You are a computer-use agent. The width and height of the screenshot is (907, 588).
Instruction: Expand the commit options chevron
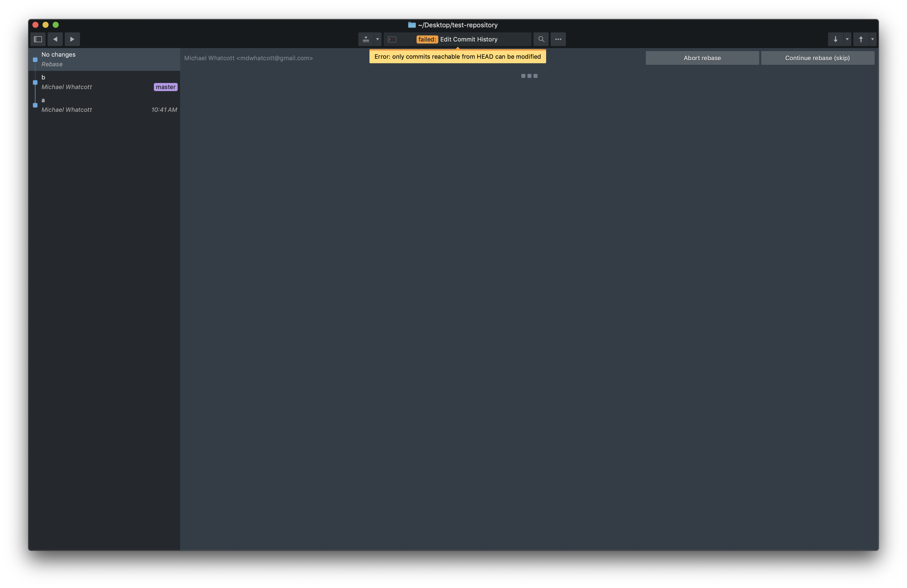click(377, 39)
